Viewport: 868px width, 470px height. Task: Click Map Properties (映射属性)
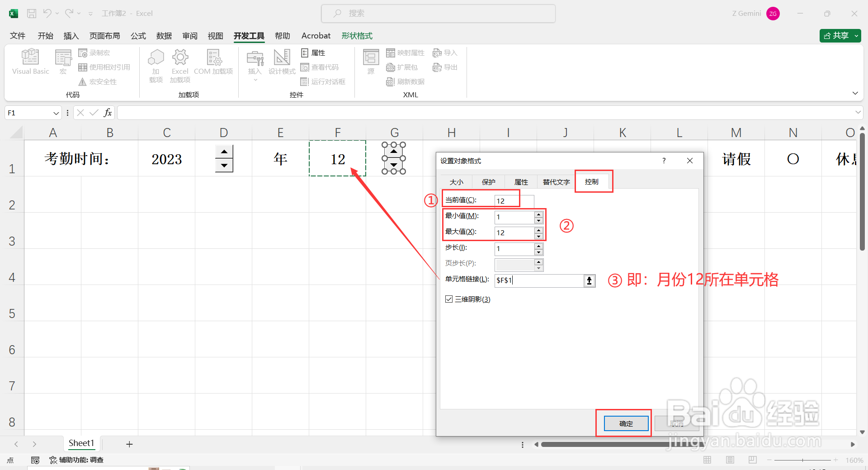(405, 53)
